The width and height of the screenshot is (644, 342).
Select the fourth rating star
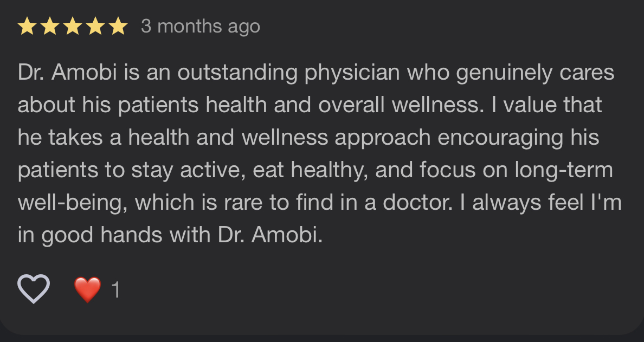(95, 27)
